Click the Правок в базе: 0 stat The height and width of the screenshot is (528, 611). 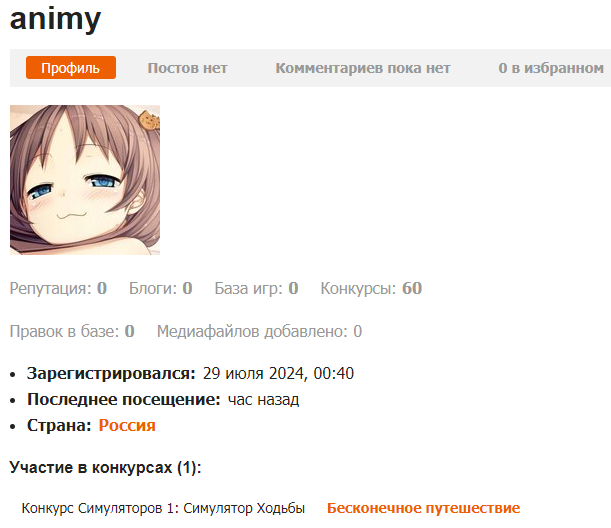pos(72,332)
